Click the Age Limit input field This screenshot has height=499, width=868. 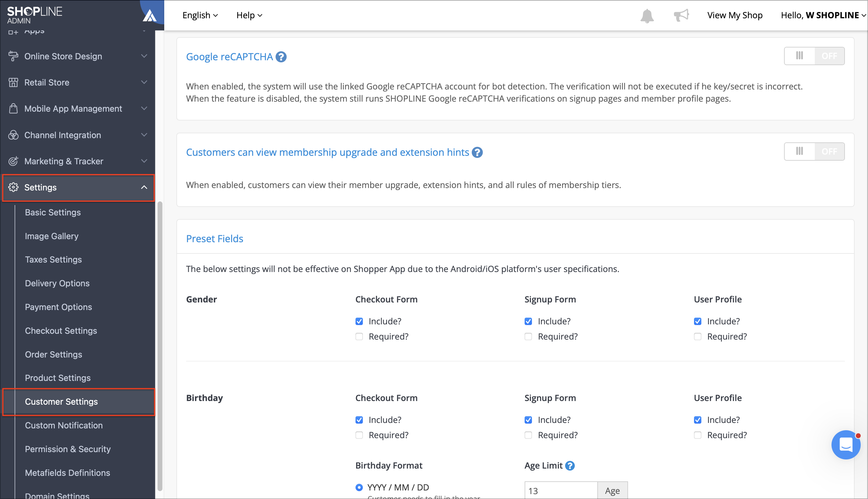coord(561,491)
